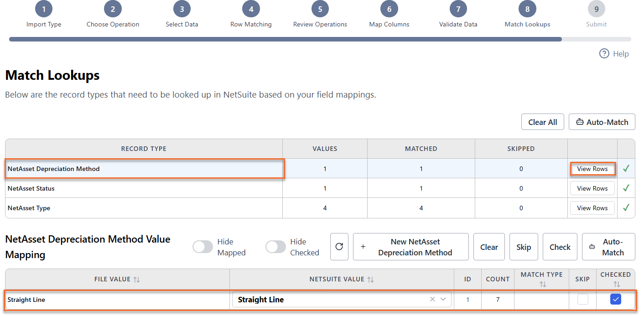Screen dimensions: 644x316
Task: Select the NetAsset Status row
Action: (320, 188)
